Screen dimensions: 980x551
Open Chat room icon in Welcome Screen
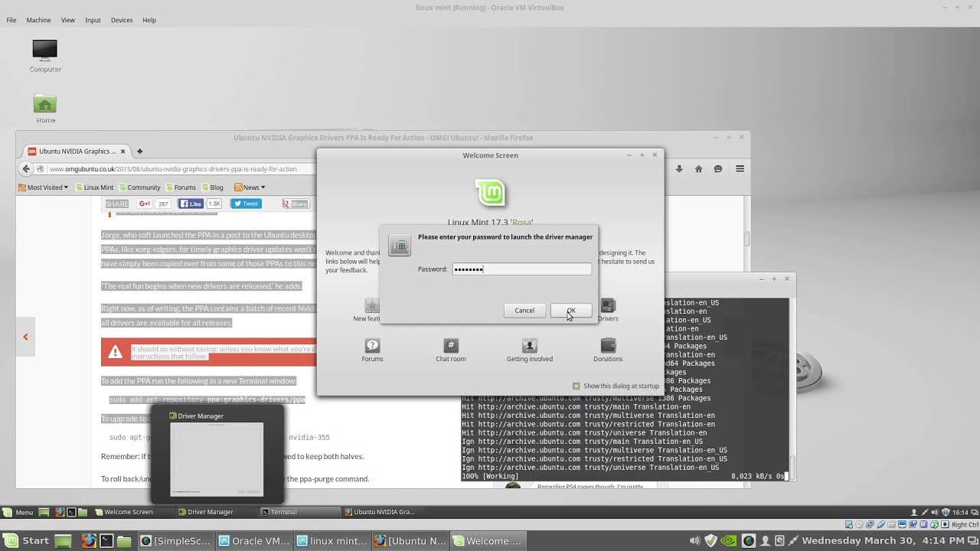pyautogui.click(x=451, y=350)
